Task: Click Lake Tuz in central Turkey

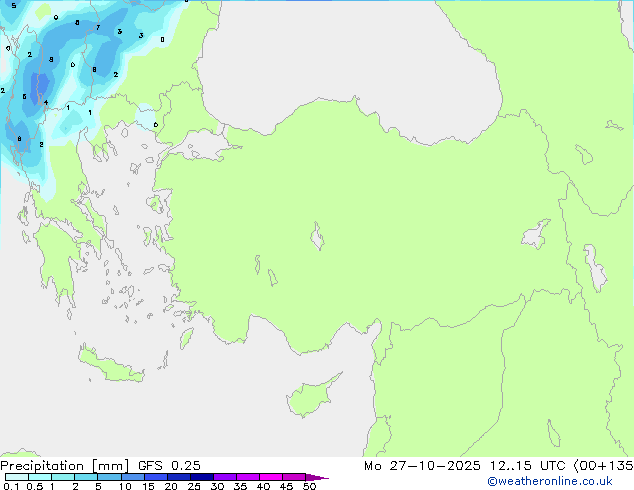Action: point(317,236)
